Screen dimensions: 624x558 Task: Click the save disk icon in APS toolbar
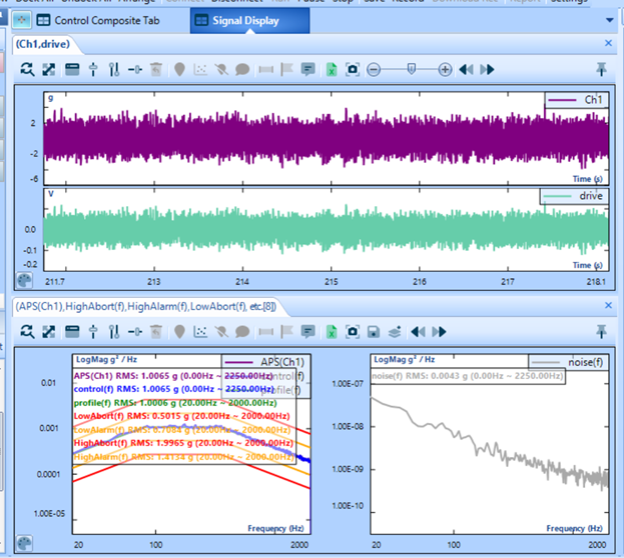(373, 331)
